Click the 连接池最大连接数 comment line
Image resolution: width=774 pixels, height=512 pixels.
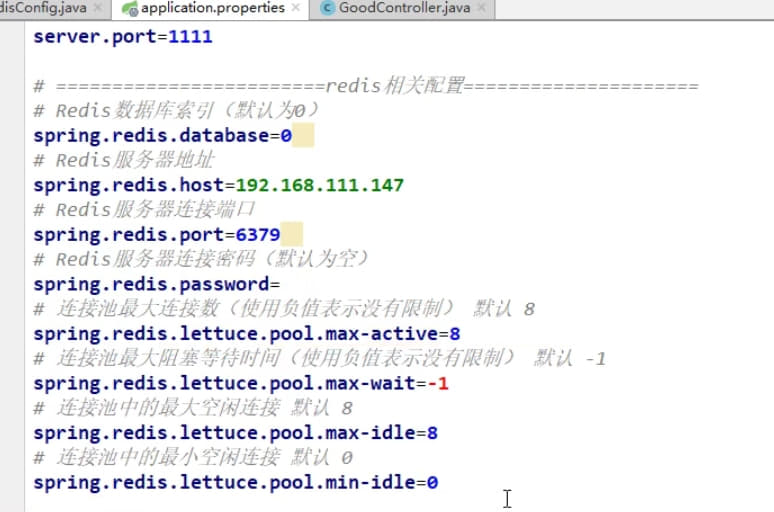pos(284,309)
